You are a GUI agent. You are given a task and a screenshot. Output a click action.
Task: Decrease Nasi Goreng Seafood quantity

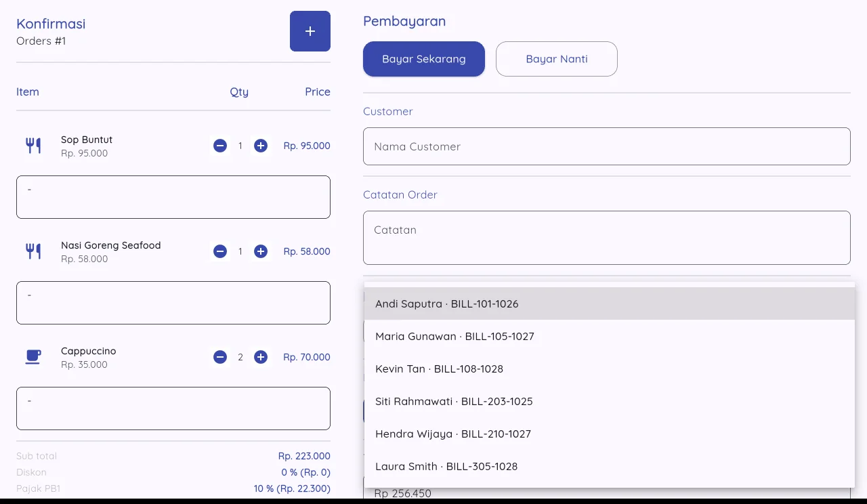[x=220, y=251]
